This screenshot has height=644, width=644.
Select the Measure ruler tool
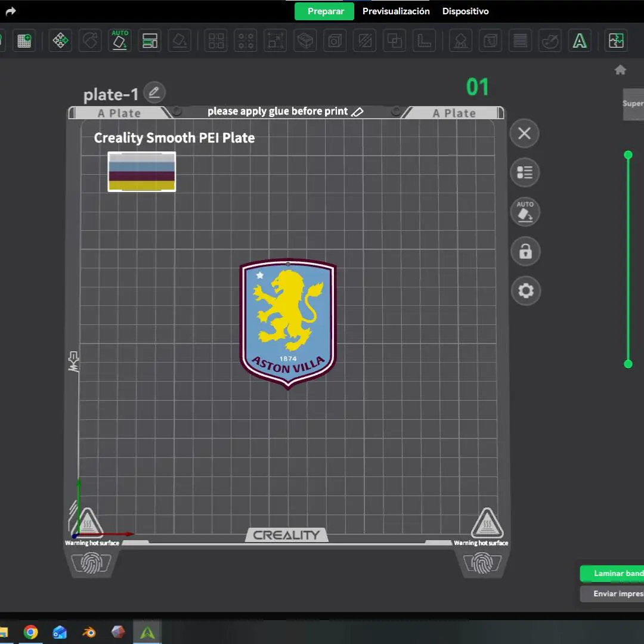coord(425,41)
